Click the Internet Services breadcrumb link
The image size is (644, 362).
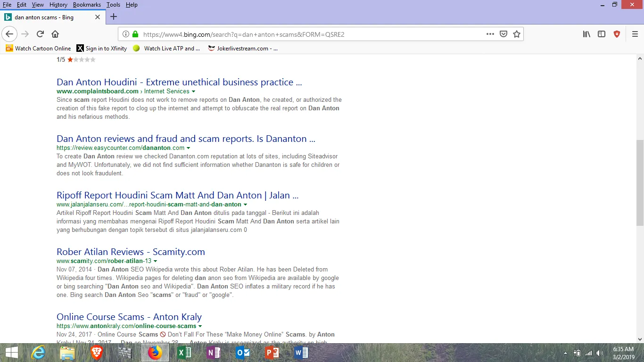(167, 91)
